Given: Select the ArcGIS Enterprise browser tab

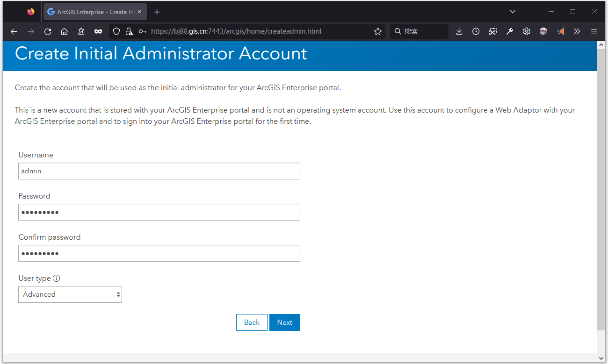Looking at the screenshot, I should point(95,12).
